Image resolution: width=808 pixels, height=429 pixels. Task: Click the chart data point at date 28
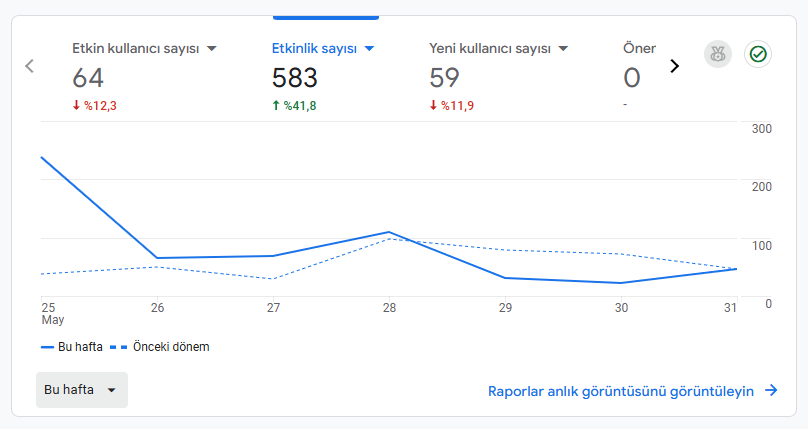(x=389, y=232)
